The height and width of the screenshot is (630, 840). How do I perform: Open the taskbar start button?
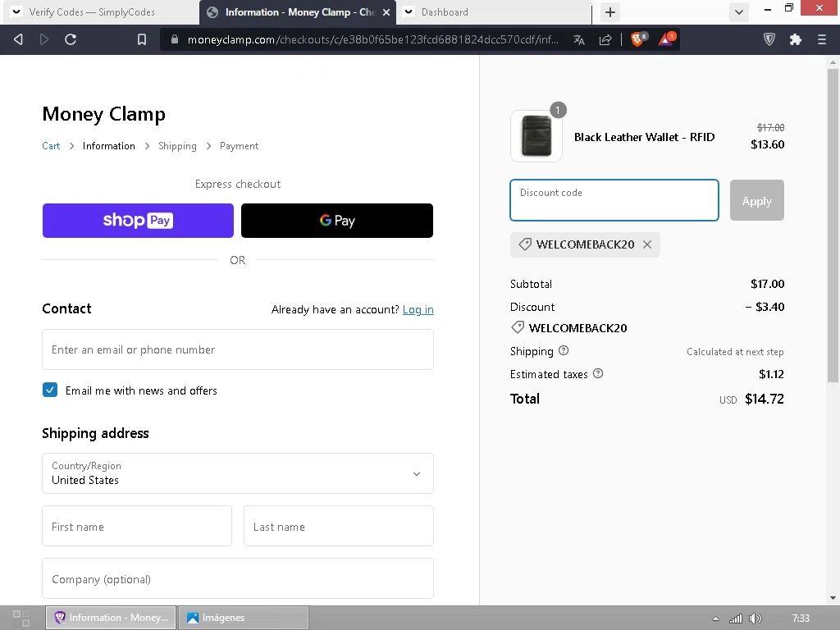click(21, 618)
